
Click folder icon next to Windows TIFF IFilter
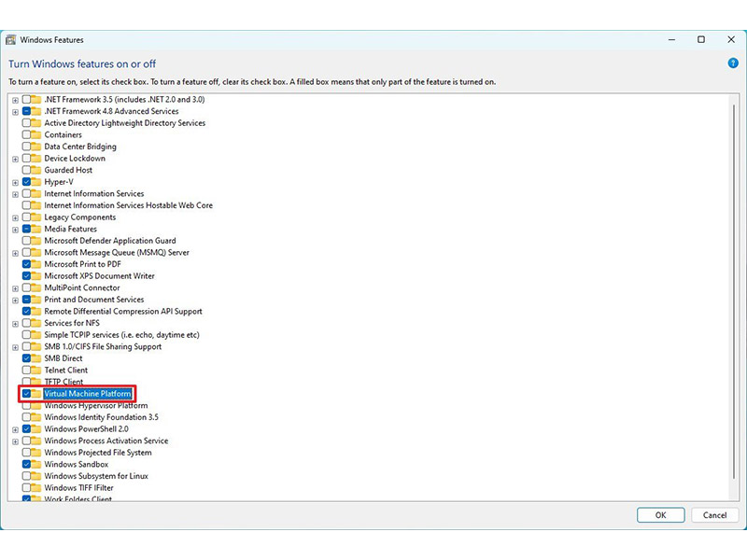(x=36, y=487)
